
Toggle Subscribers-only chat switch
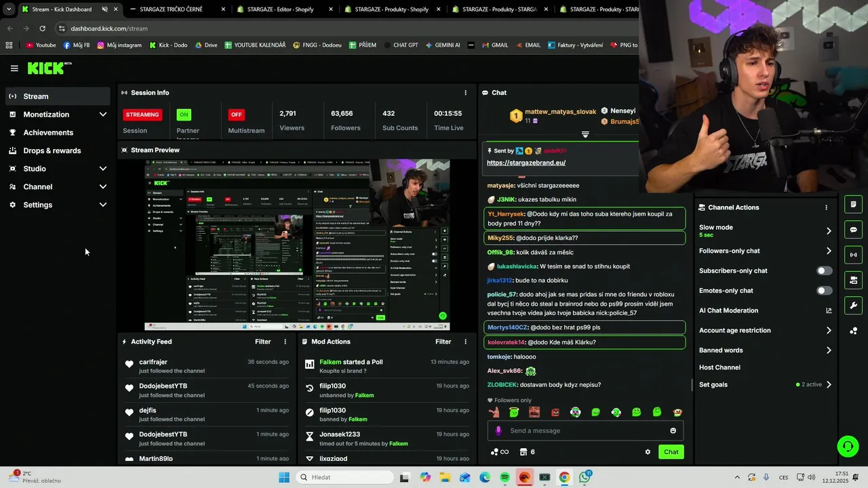824,270
